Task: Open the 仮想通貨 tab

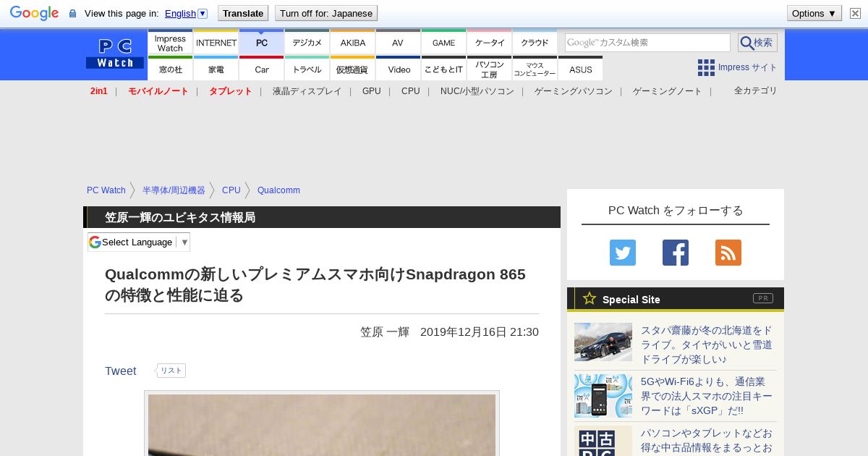Action: 352,69
